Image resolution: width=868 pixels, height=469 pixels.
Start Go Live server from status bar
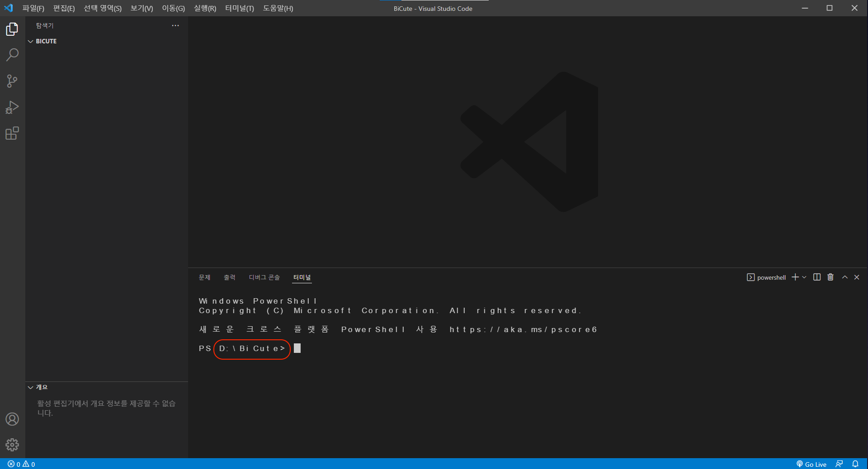point(811,464)
